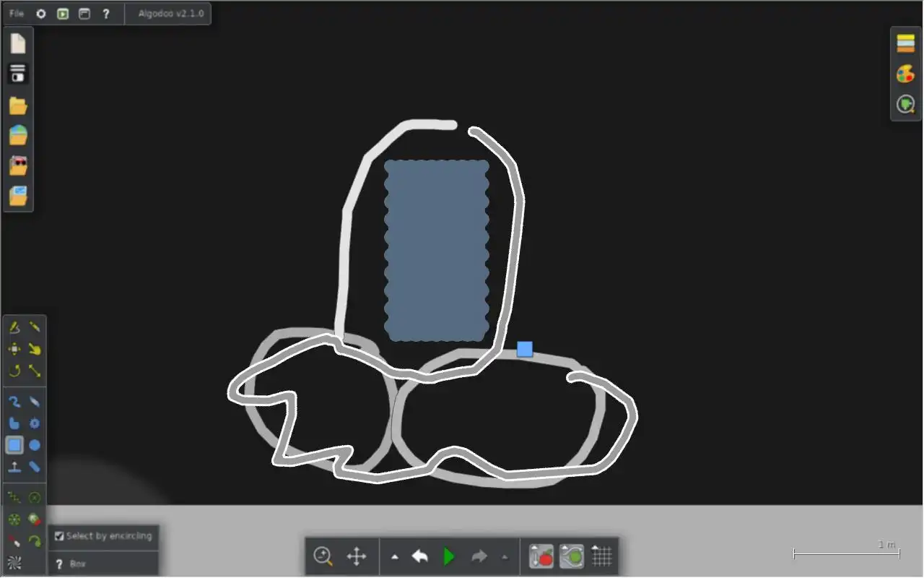This screenshot has width=924, height=578.
Task: Select the Polygon tool
Action: (14, 423)
